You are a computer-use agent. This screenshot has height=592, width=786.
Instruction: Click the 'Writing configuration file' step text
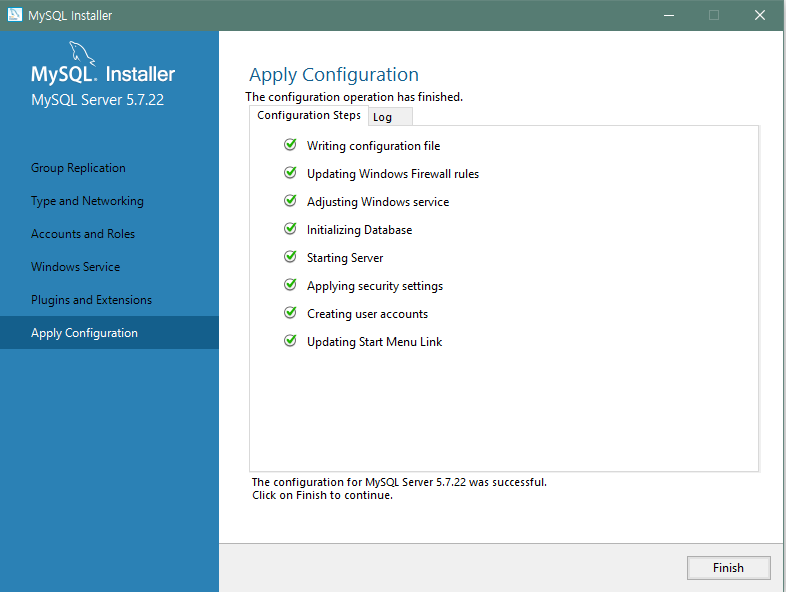pos(373,146)
